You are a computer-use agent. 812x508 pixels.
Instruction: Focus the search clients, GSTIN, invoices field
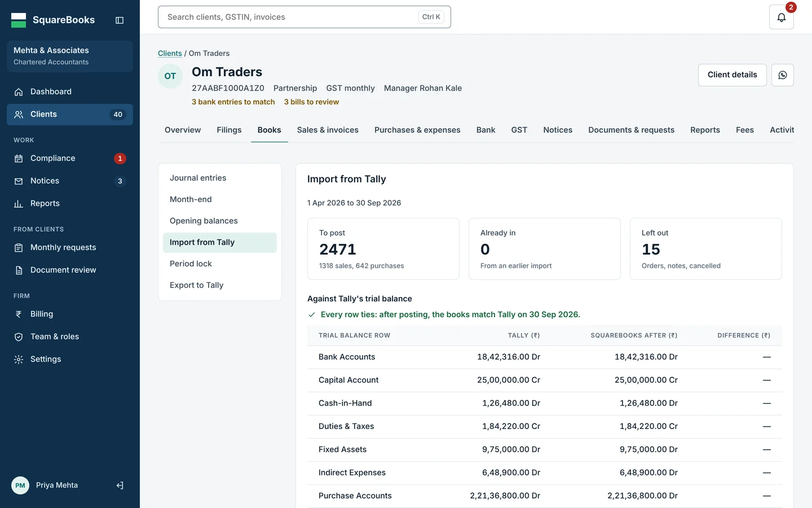pyautogui.click(x=304, y=17)
